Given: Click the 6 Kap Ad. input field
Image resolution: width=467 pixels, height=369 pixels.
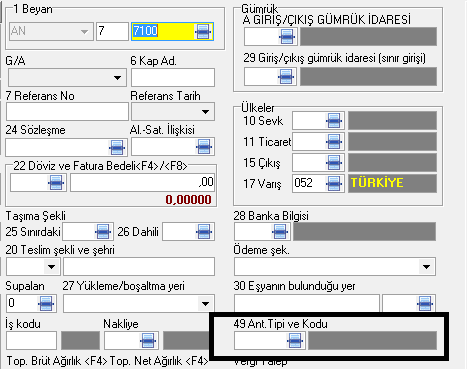Looking at the screenshot, I should 173,78.
